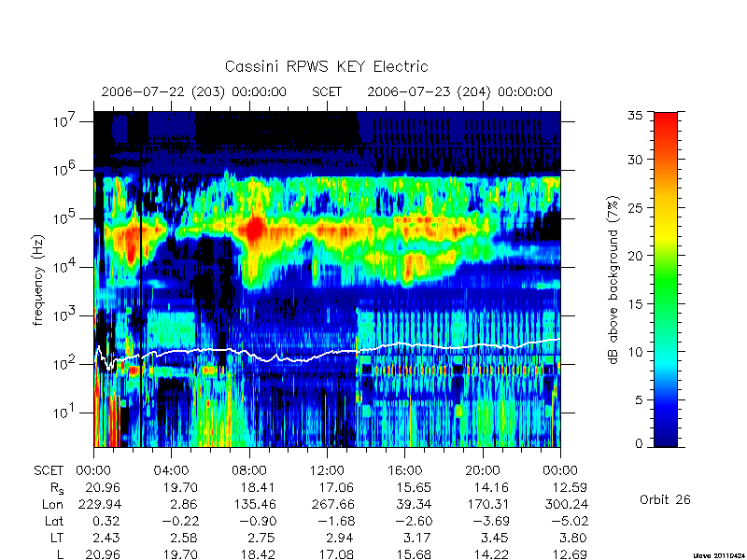Click the Lat value "-0.90"
The image size is (747, 560).
coord(258,522)
